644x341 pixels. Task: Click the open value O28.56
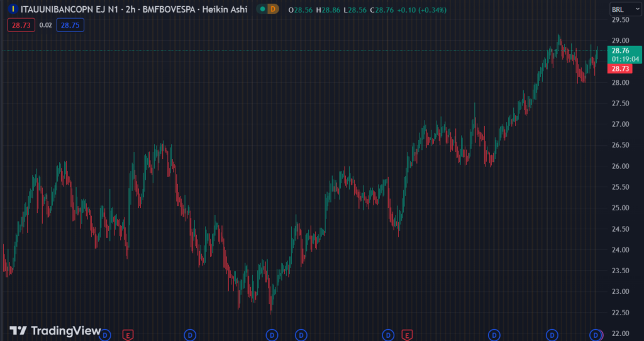point(301,10)
